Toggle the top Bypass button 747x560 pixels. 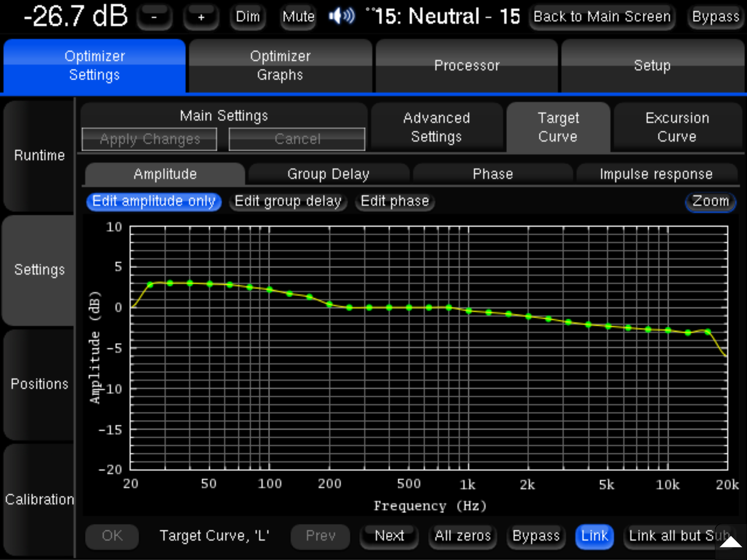715,17
